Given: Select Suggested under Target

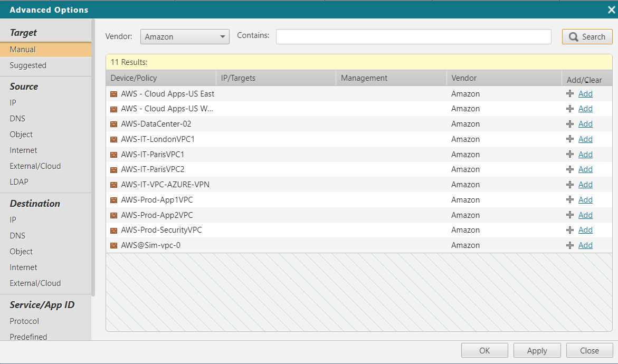Looking at the screenshot, I should [x=28, y=65].
